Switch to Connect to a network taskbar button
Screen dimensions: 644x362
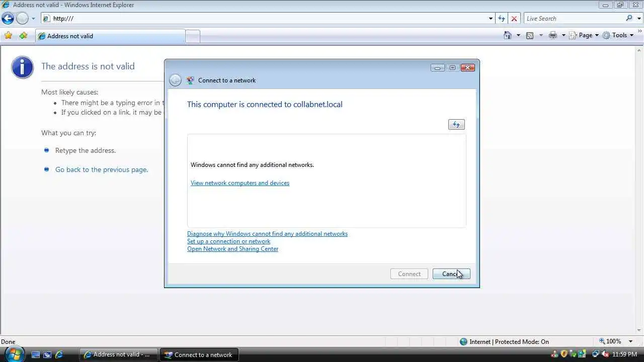[199, 354]
